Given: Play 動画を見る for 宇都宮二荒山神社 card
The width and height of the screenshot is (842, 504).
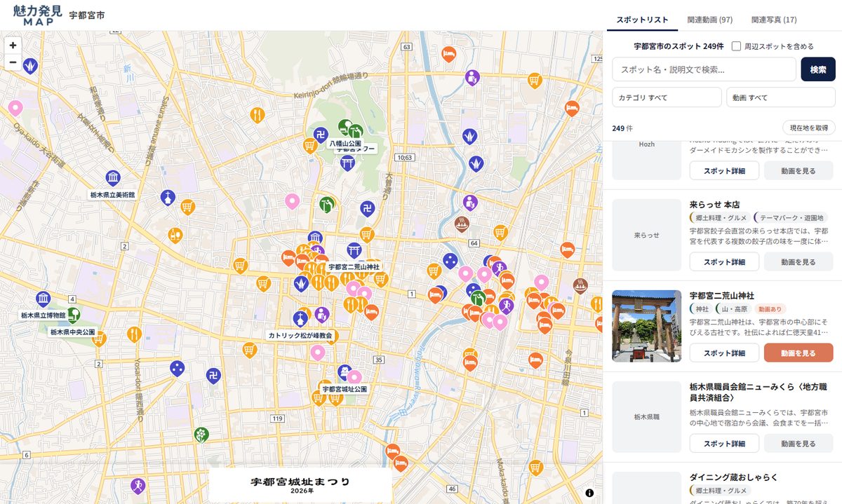Looking at the screenshot, I should [x=798, y=353].
